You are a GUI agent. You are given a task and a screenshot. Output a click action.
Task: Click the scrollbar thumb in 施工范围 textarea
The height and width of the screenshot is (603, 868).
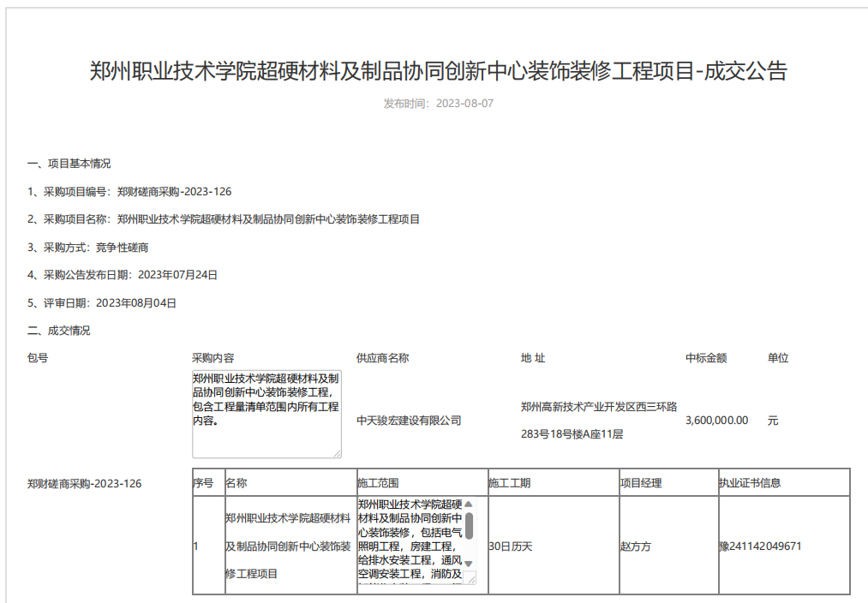click(469, 526)
